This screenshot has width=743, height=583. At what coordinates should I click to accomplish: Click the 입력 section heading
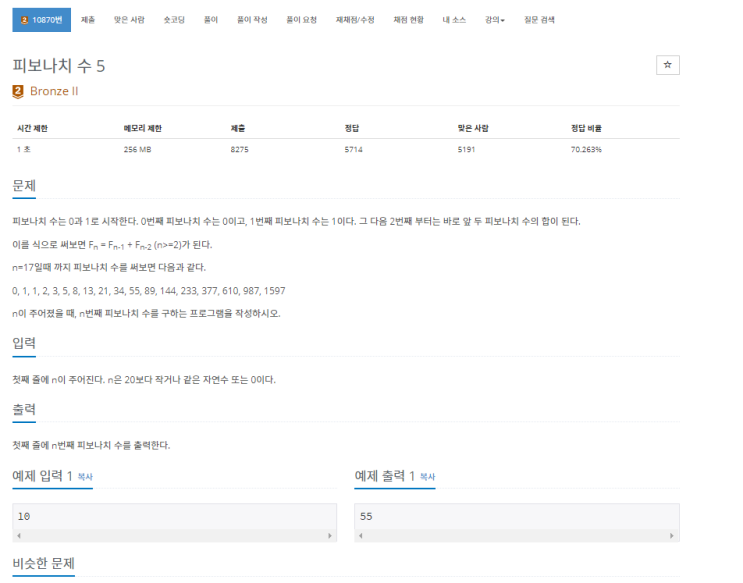pos(24,343)
